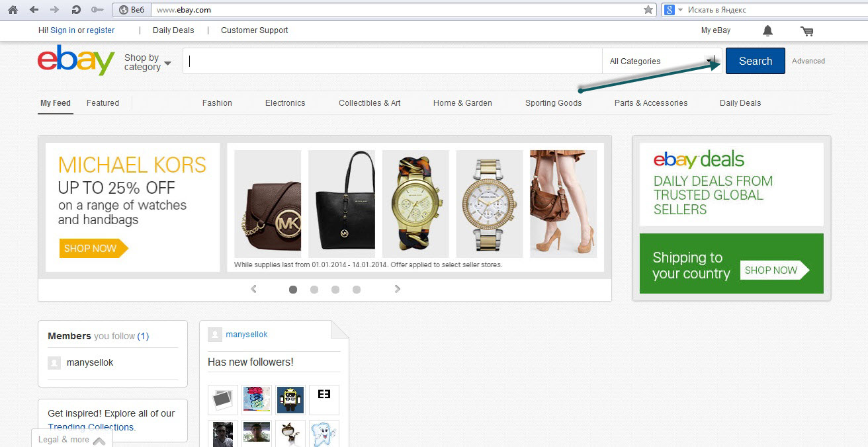Open follower avatar with white tooth cartoon
Viewport: 868px width, 447px height.
[324, 434]
